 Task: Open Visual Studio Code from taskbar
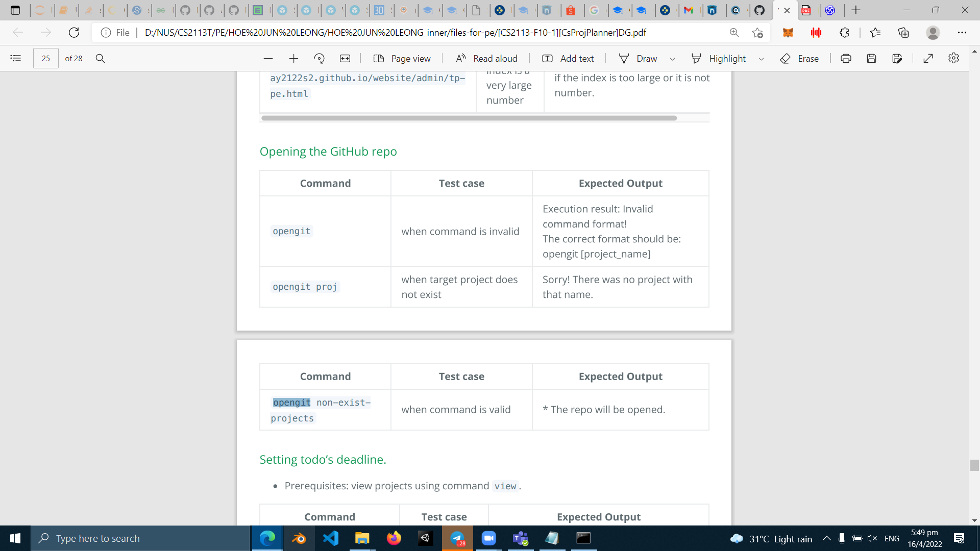pos(331,538)
